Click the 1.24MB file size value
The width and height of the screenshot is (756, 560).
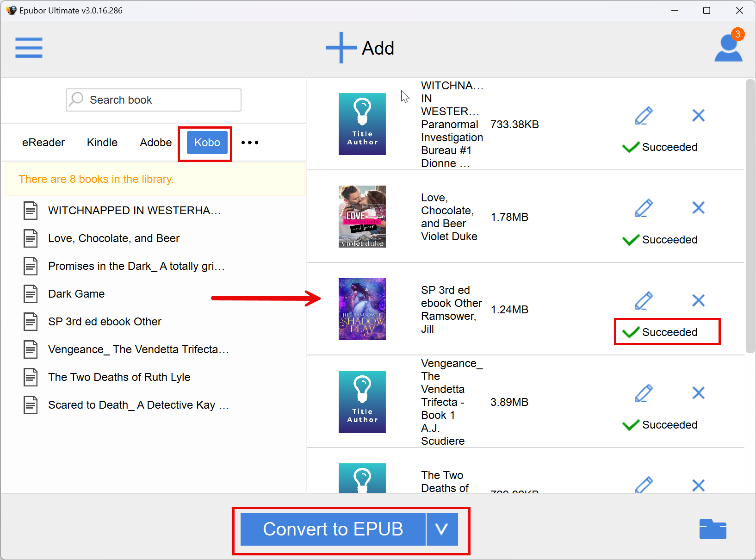(x=509, y=310)
